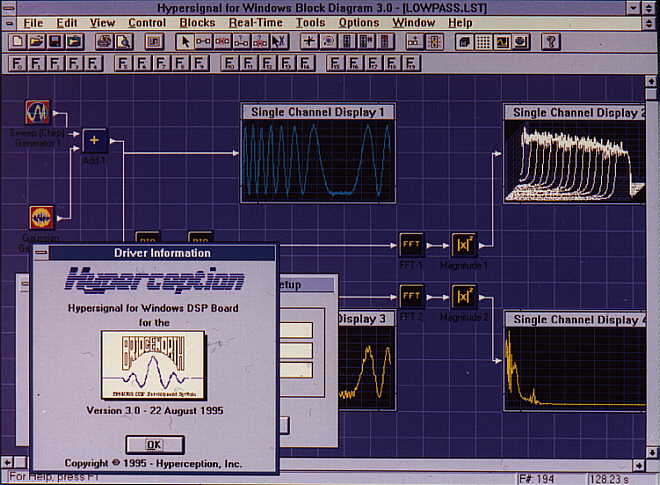Open the Help menu
The height and width of the screenshot is (485, 660).
pos(460,23)
